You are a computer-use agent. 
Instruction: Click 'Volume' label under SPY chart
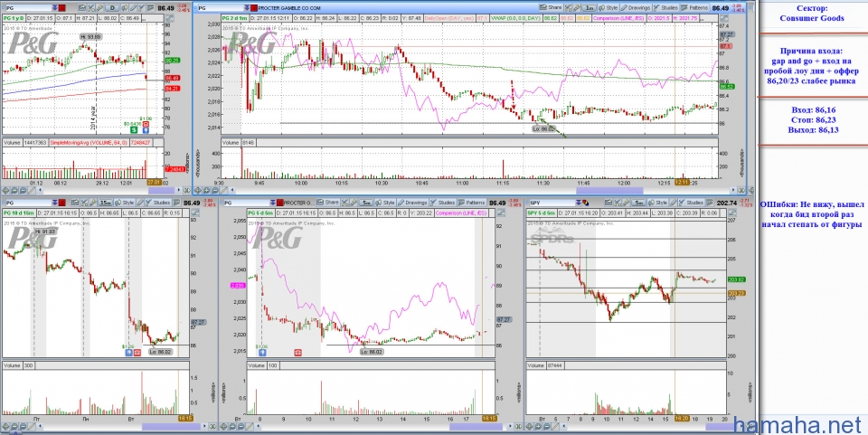pyautogui.click(x=537, y=366)
